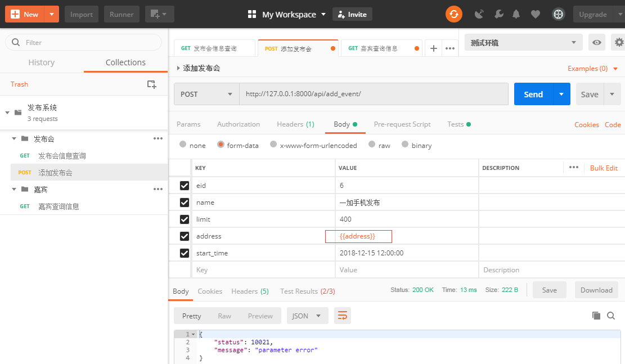Click the environment quick look eye icon
This screenshot has height=364, width=625.
point(597,42)
